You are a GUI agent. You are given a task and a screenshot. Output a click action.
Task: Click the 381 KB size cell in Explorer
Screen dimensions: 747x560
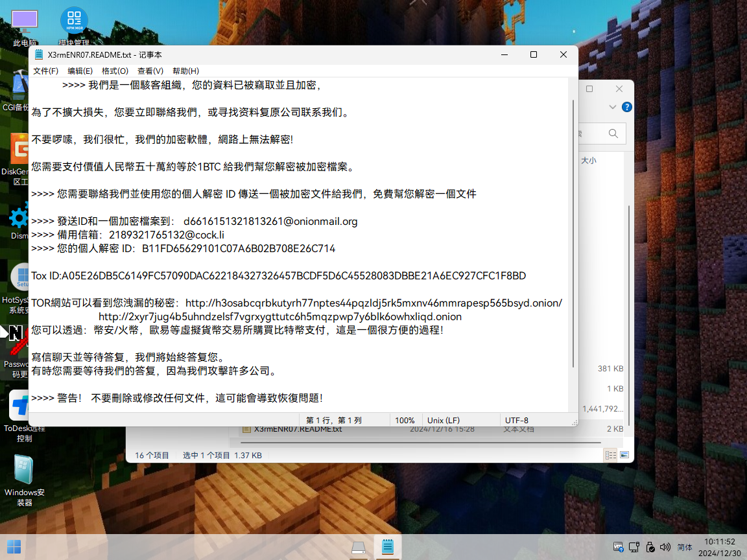coord(610,369)
